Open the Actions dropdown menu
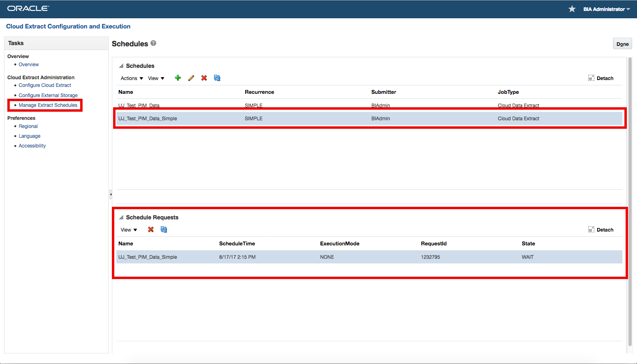The height and width of the screenshot is (364, 637). point(132,78)
